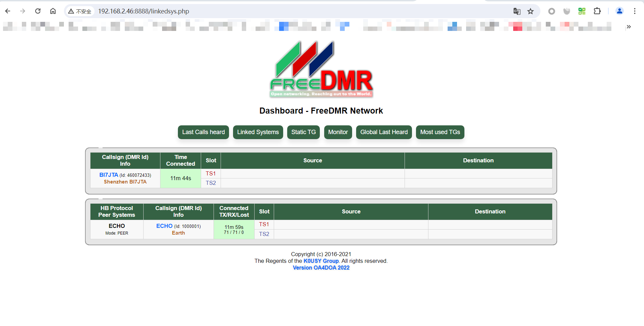This screenshot has width=644, height=326.
Task: Open the Monitor page
Action: click(338, 132)
